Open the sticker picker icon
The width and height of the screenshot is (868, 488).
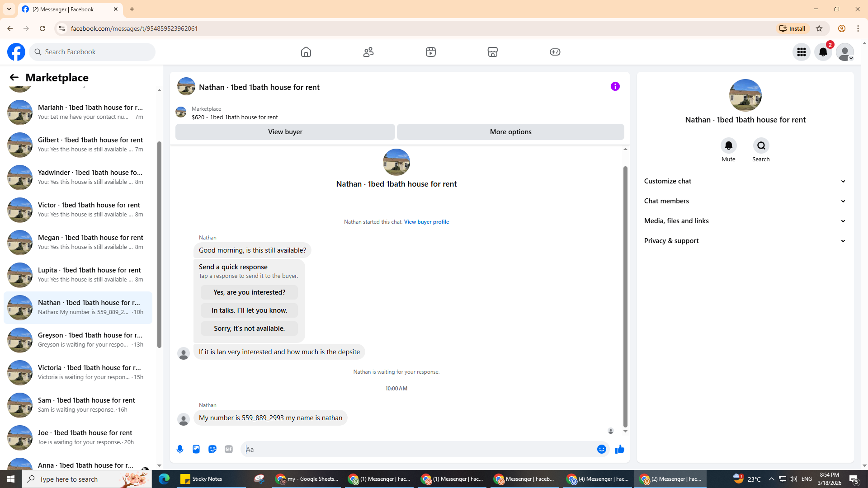tap(212, 449)
